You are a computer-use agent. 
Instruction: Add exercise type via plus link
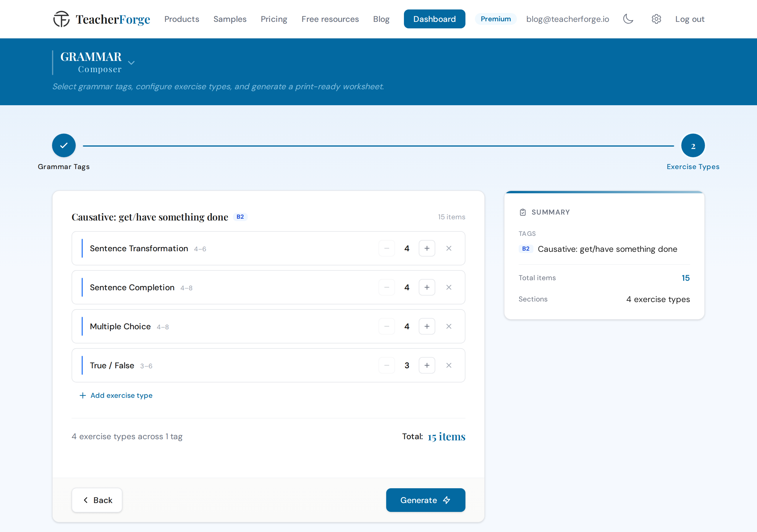(x=116, y=395)
